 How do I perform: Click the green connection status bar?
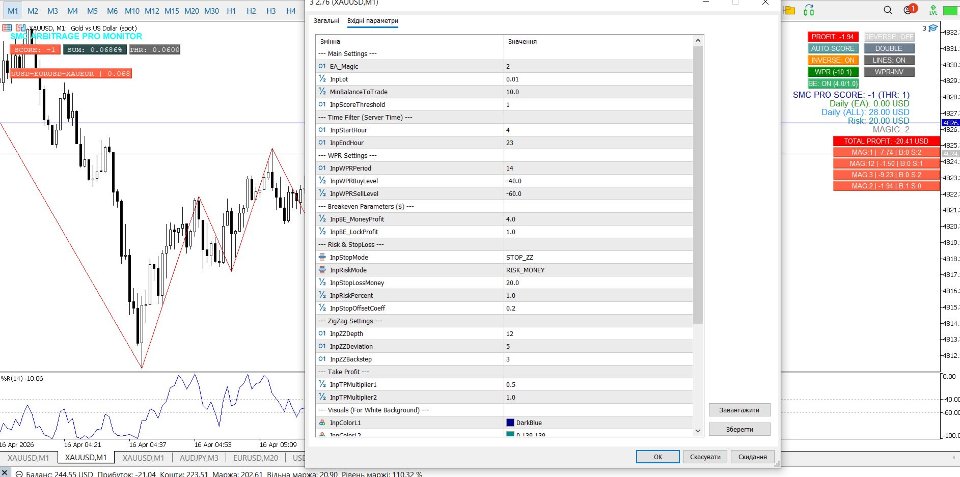pos(953,10)
